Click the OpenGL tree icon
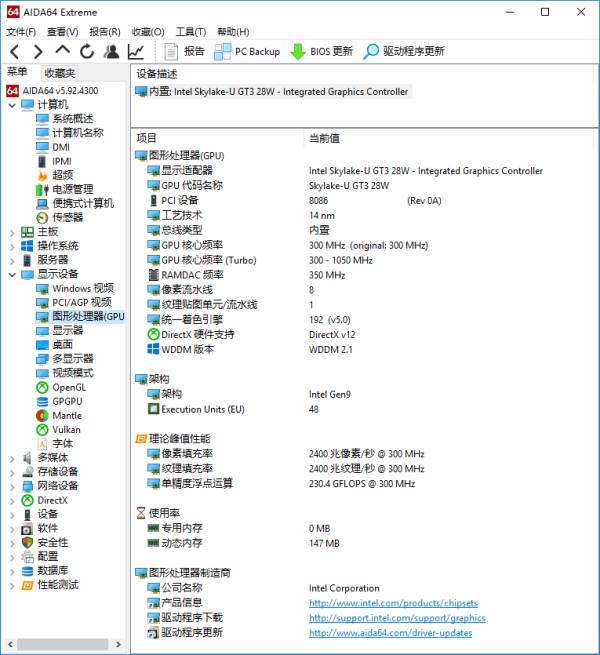Screen dimensions: 600x655 pos(42,388)
